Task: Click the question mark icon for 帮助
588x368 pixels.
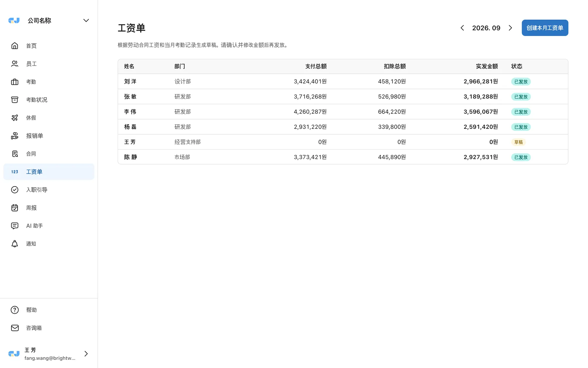Action: [x=15, y=310]
